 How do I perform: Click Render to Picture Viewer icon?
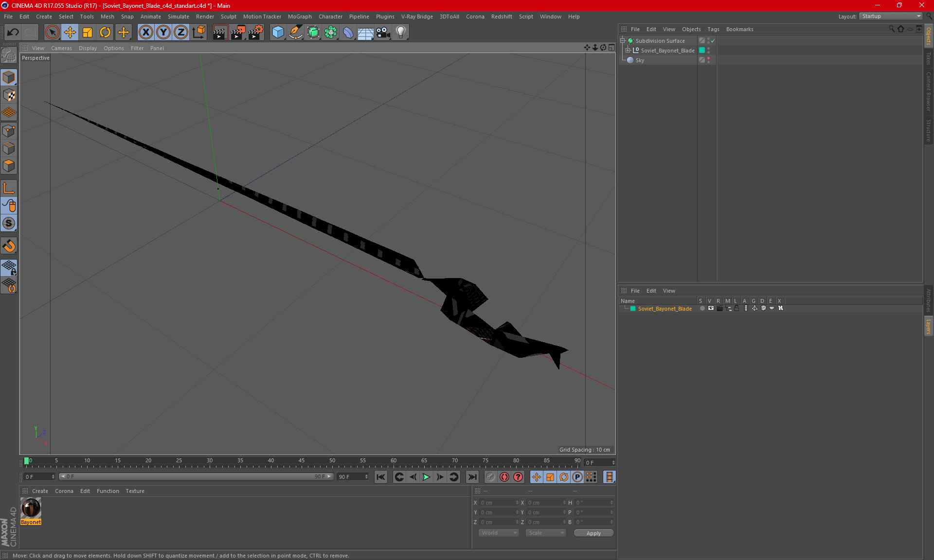[x=238, y=33]
